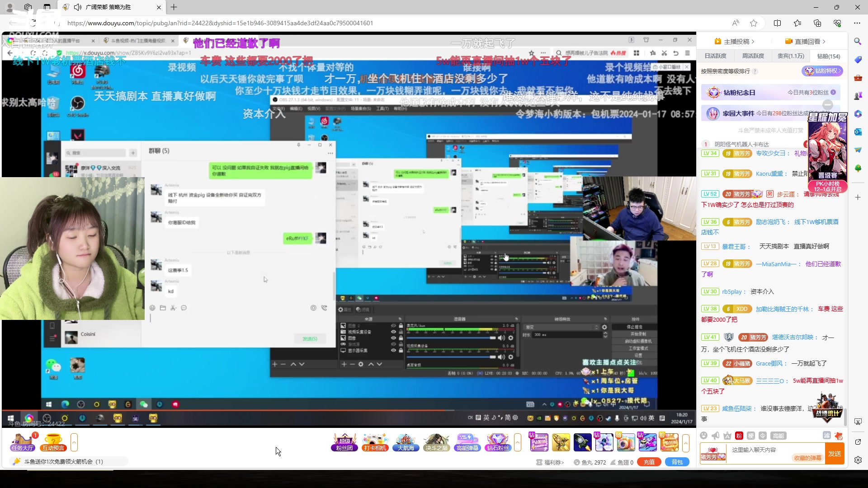This screenshot has height=488, width=868.
Task: Open the Edge sidebar shopping tag icon
Action: tap(858, 60)
